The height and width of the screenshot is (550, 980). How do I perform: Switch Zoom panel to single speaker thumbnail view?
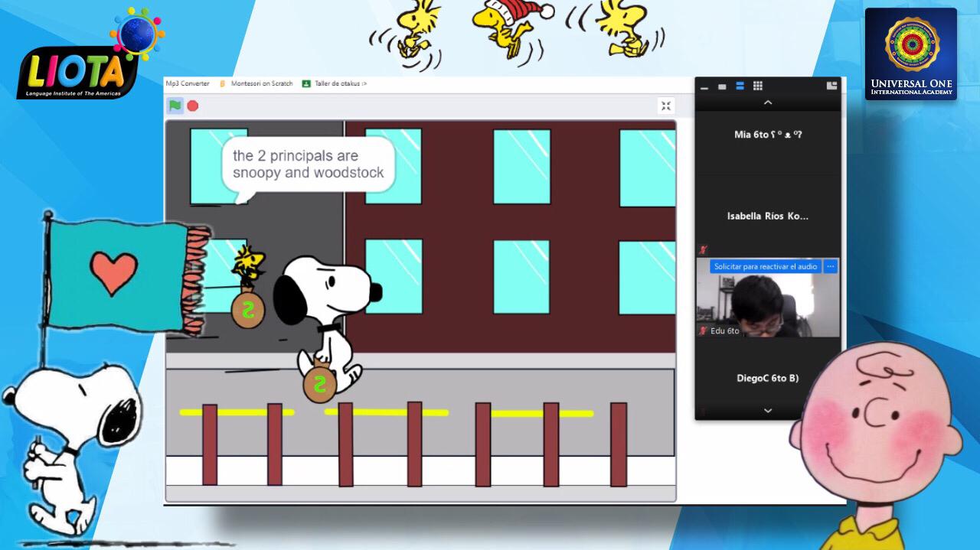tap(722, 86)
